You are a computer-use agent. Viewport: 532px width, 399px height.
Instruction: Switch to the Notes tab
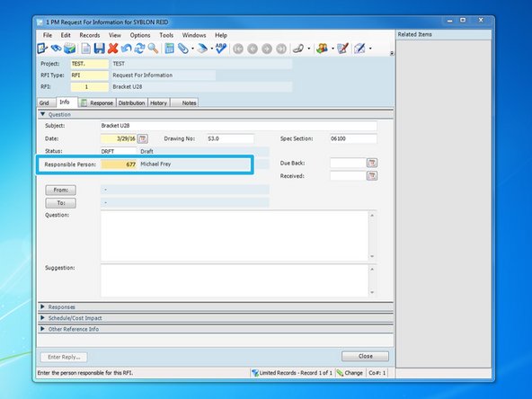click(x=184, y=102)
